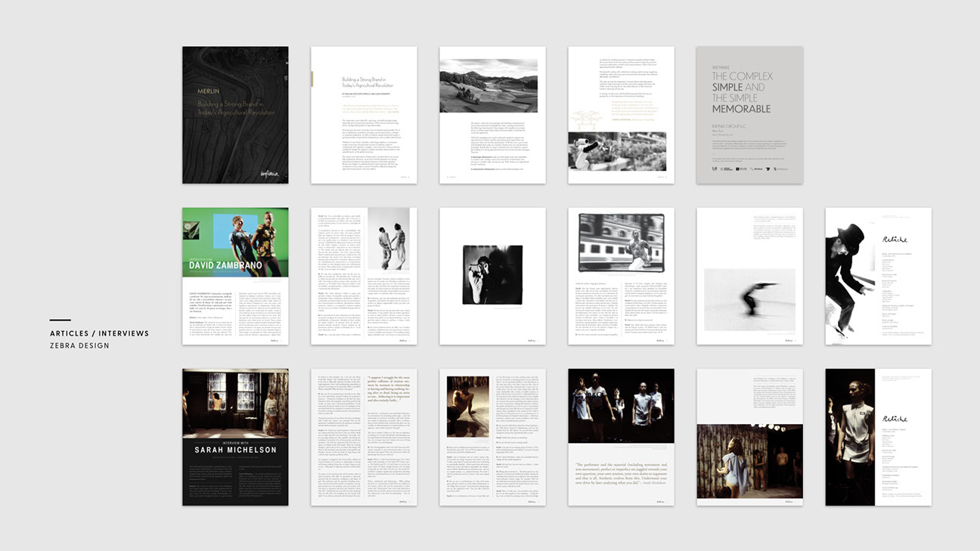
Task: Click the partner logos row on gray page
Action: point(749,169)
